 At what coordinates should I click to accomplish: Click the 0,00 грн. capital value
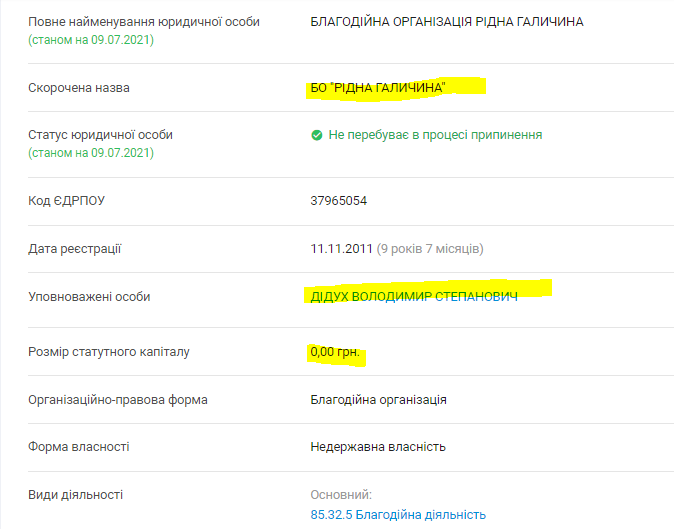pos(335,352)
